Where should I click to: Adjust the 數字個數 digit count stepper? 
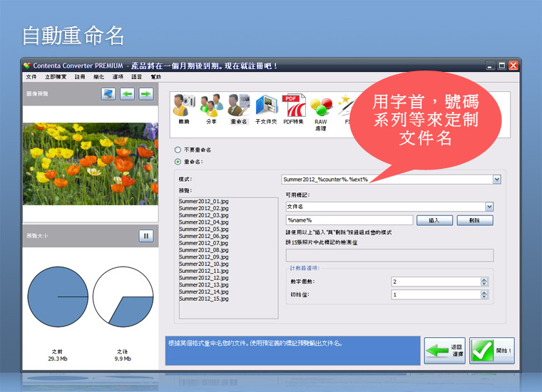click(x=484, y=282)
